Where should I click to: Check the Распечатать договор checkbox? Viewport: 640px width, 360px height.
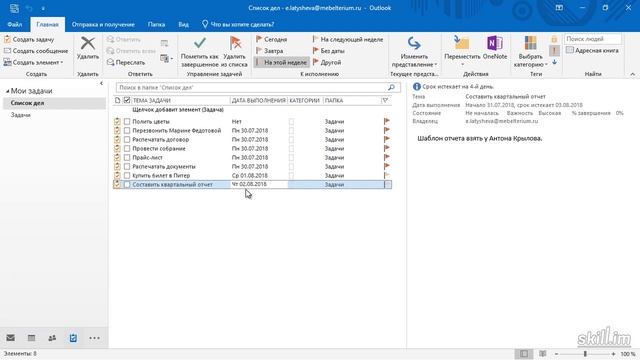(x=127, y=140)
